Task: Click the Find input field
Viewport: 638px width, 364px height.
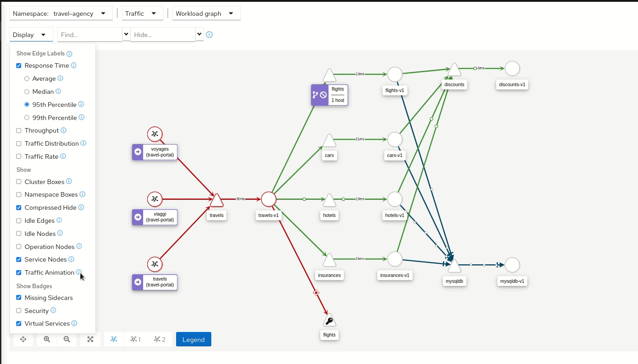Action: tap(89, 35)
